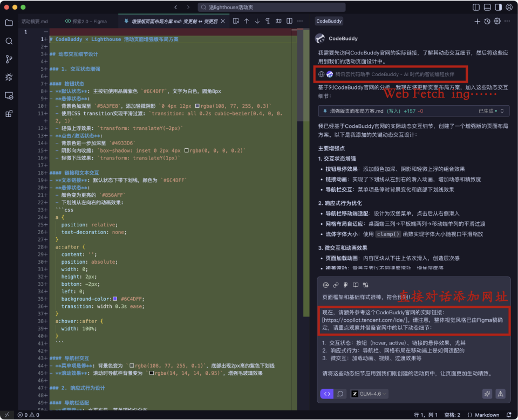Image resolution: width=518 pixels, height=420 pixels.
Task: Switch to the 活动摘要.md tab
Action: (35, 21)
